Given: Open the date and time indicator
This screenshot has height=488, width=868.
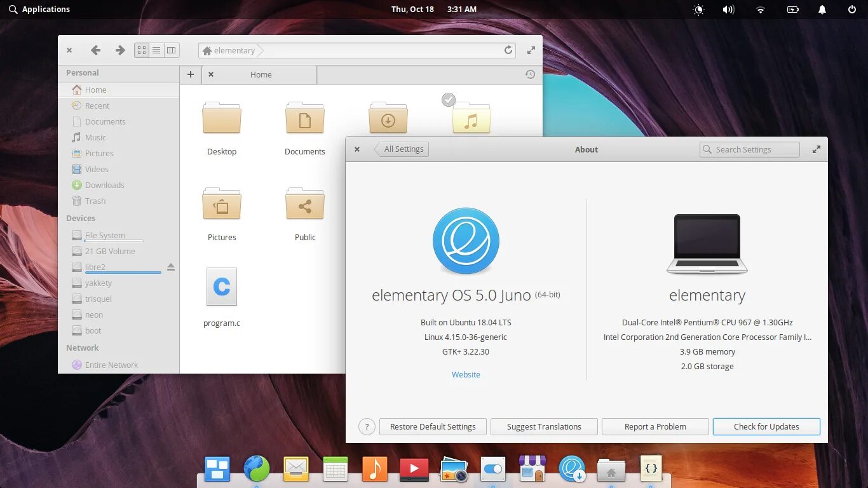Looking at the screenshot, I should 434,9.
